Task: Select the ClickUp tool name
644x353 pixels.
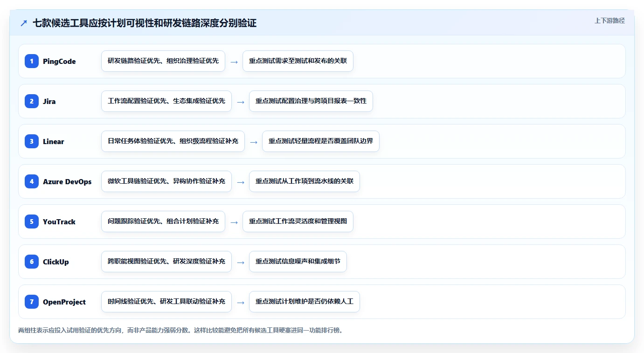Action: 56,262
